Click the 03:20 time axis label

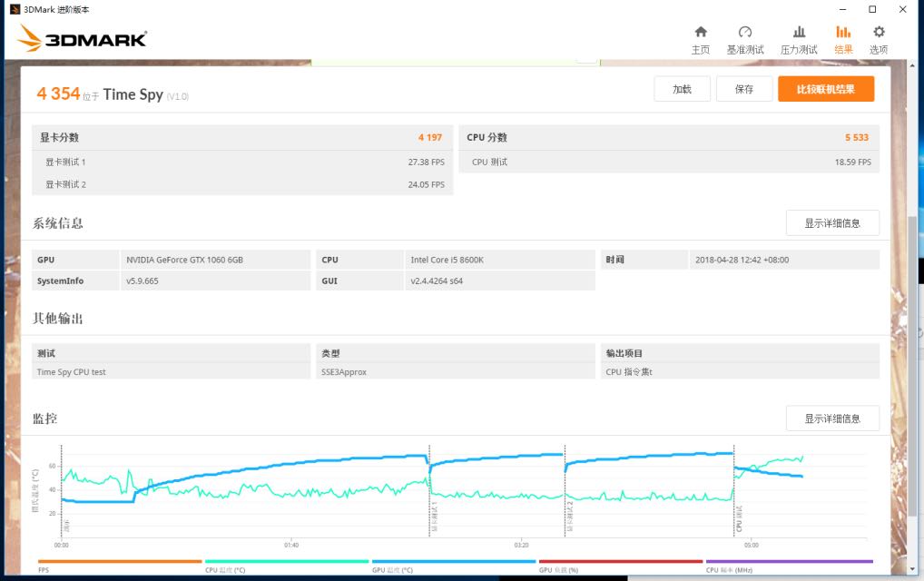pyautogui.click(x=521, y=545)
